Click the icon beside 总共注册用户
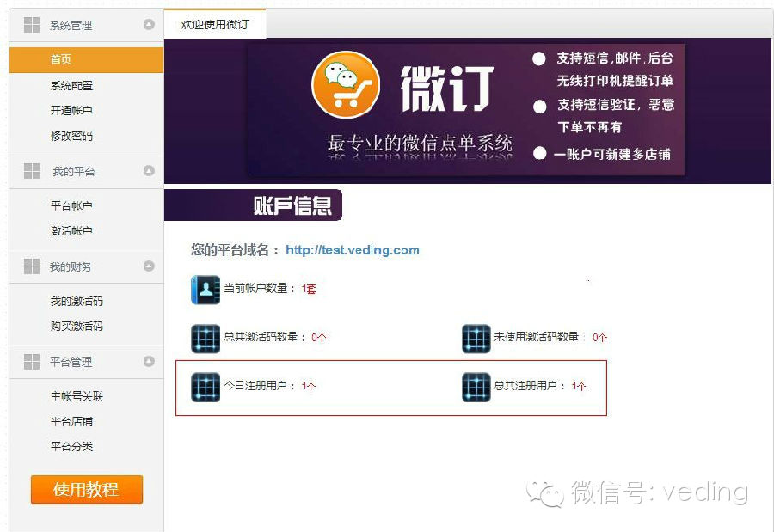This screenshot has height=532, width=774. pyautogui.click(x=476, y=388)
